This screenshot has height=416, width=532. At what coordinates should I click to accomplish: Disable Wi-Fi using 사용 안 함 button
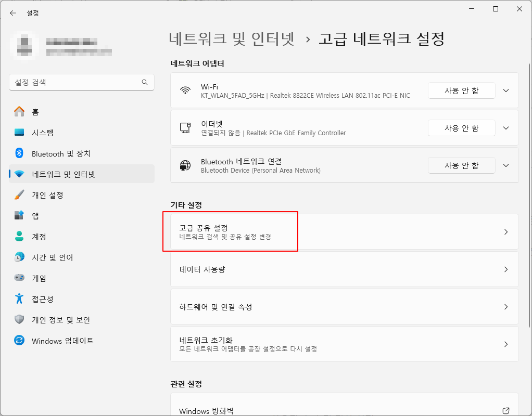[461, 90]
